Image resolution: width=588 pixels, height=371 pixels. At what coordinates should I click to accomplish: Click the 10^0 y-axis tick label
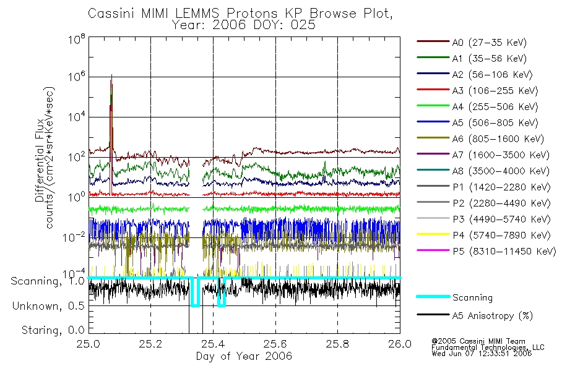pyautogui.click(x=77, y=197)
